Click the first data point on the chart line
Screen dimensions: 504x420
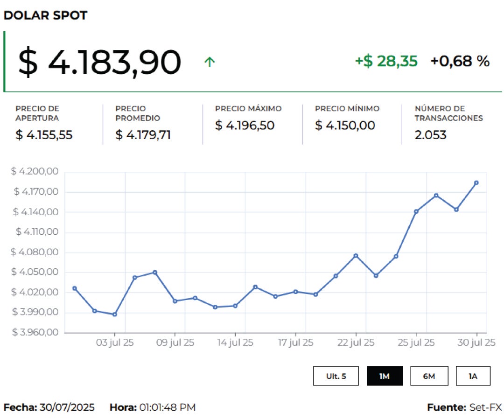tap(75, 288)
